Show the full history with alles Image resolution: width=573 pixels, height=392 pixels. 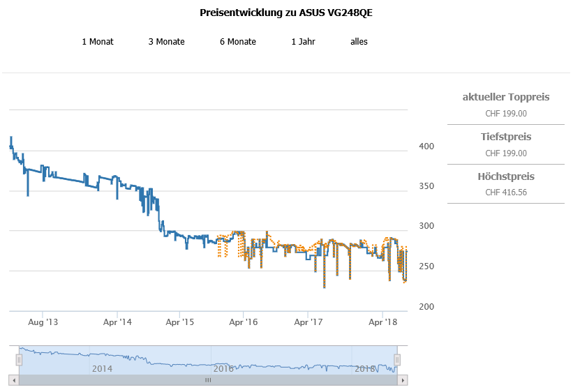tap(359, 42)
